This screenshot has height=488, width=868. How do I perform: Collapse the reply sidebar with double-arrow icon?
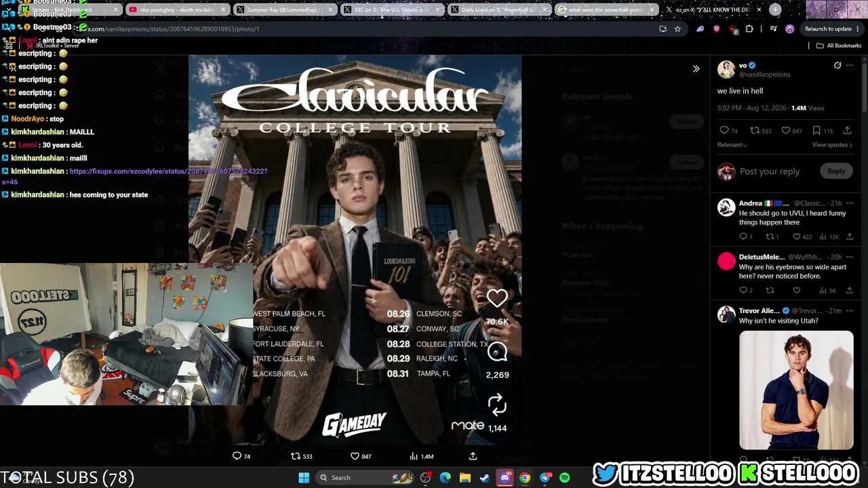pos(696,68)
